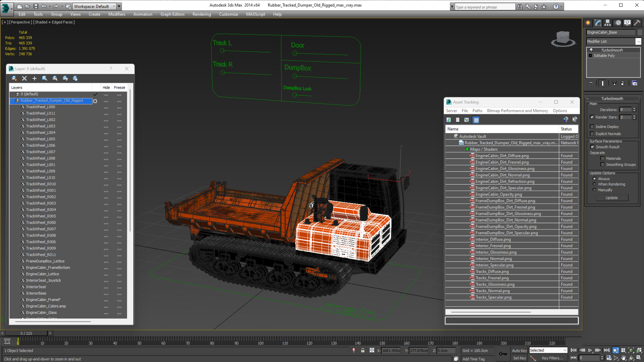Collapse the Rubber_Tracked_Dumper_Old_Rigged layer

click(12, 100)
